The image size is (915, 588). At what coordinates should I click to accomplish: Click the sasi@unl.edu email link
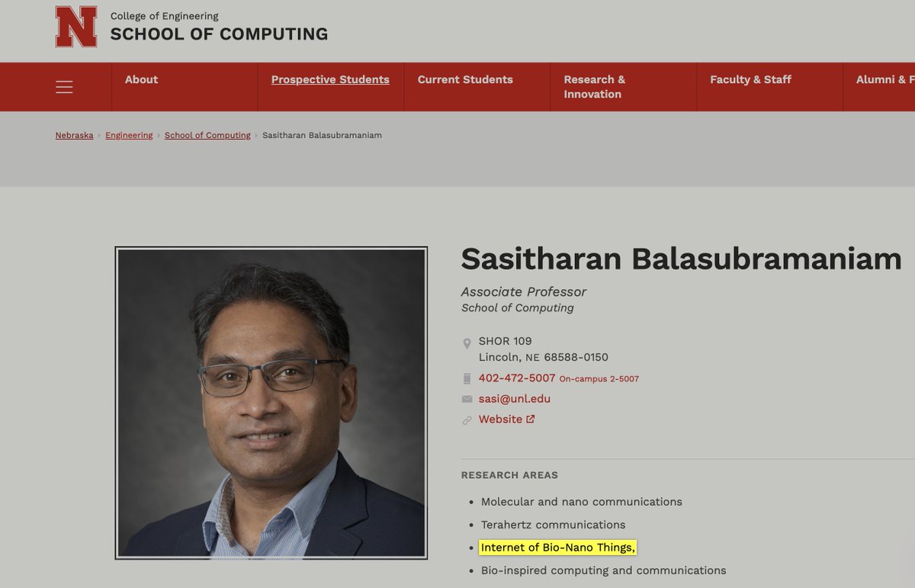tap(515, 399)
